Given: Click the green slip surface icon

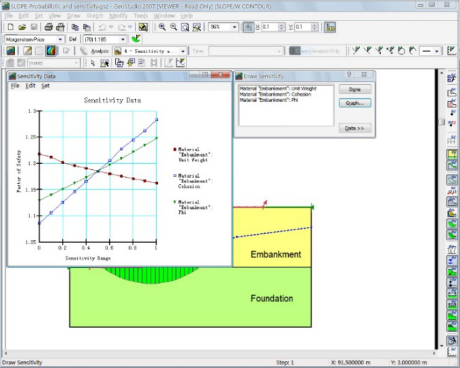Looking at the screenshot, I should pyautogui.click(x=136, y=39).
